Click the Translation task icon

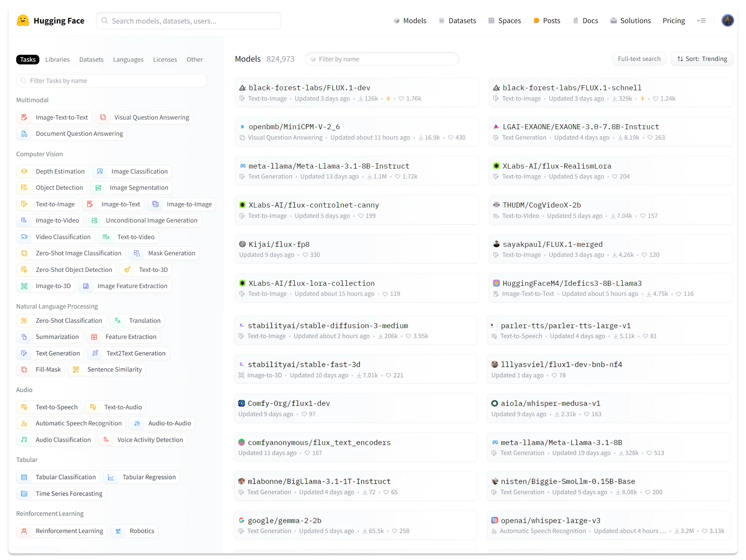[x=118, y=320]
